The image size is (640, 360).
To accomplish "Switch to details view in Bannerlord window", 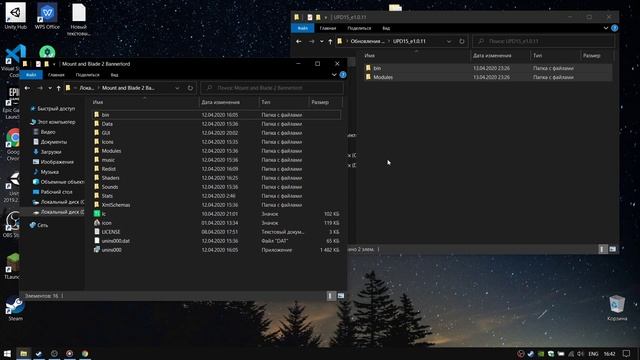I will tap(331, 296).
